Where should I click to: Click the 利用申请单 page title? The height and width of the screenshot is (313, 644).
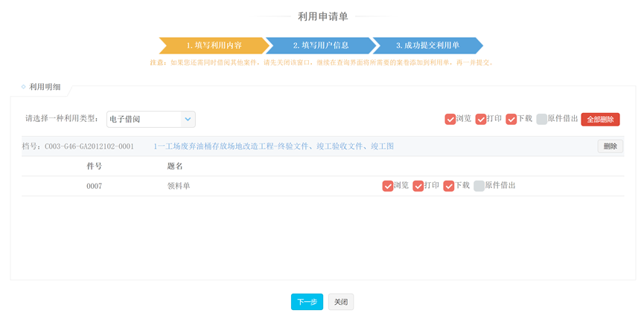tap(323, 16)
